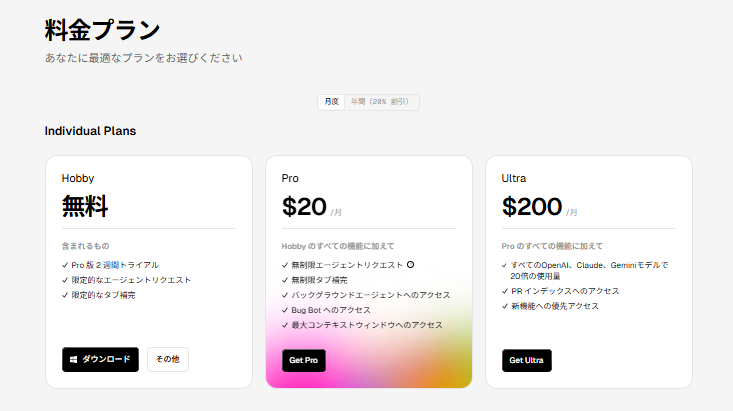The height and width of the screenshot is (411, 733).
Task: Open the その他 download options
Action: tap(167, 359)
